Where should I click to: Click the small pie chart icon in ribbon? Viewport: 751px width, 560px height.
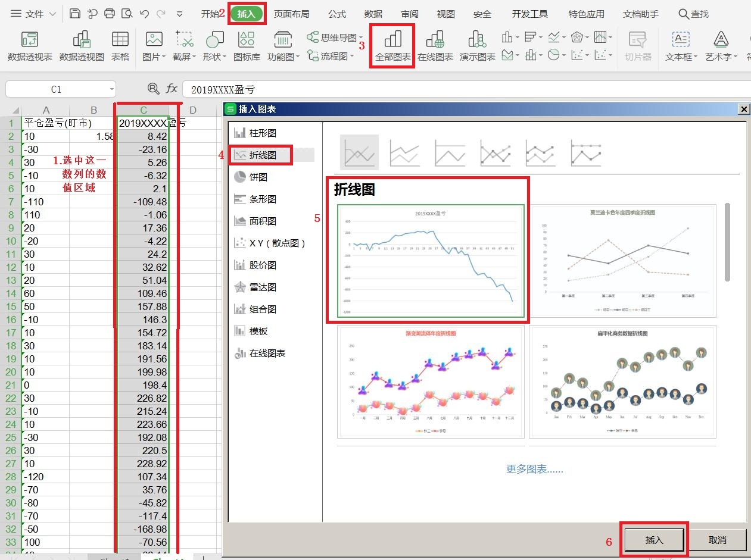[x=554, y=55]
